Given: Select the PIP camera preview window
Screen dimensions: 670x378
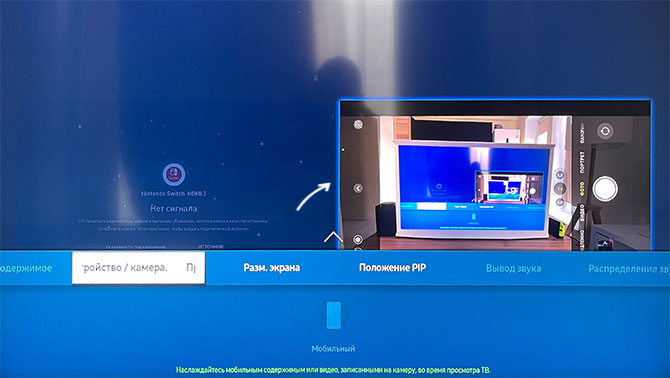Looking at the screenshot, I should (496, 175).
